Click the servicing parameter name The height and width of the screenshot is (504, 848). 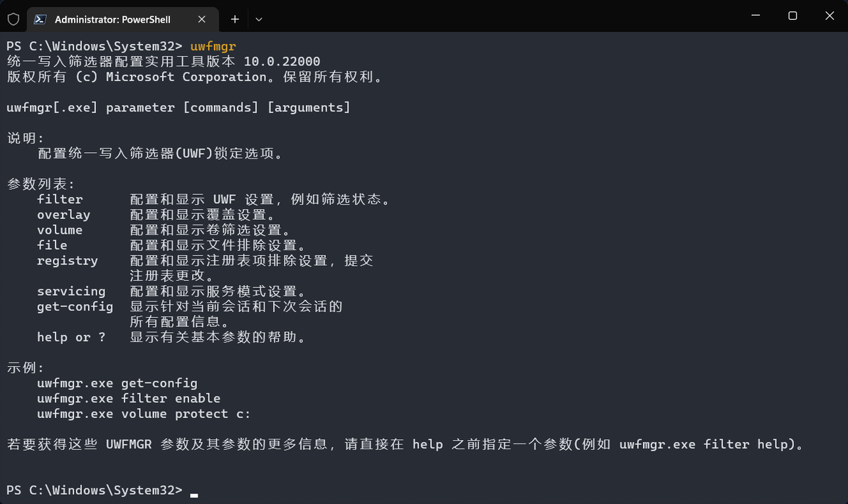point(71,291)
